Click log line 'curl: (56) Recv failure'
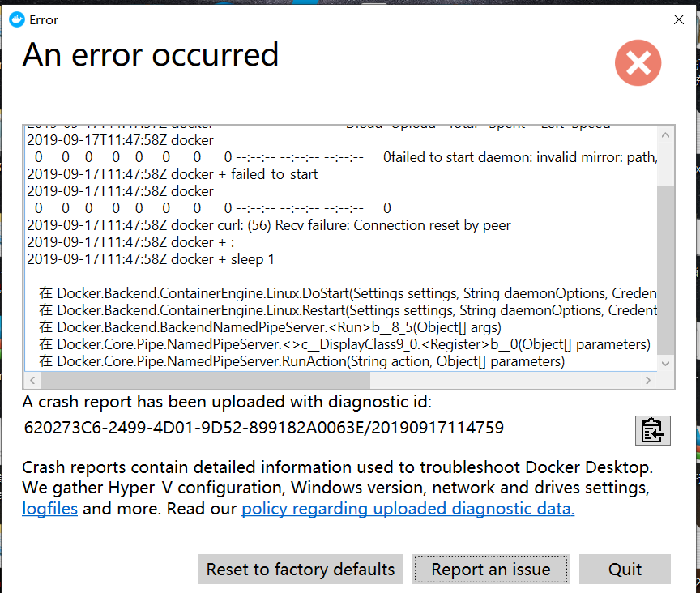 tap(269, 225)
